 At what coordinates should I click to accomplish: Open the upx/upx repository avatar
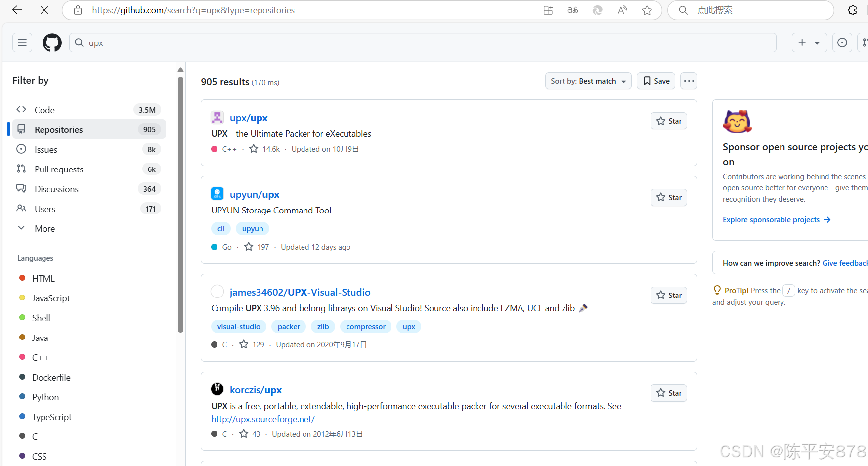[217, 117]
